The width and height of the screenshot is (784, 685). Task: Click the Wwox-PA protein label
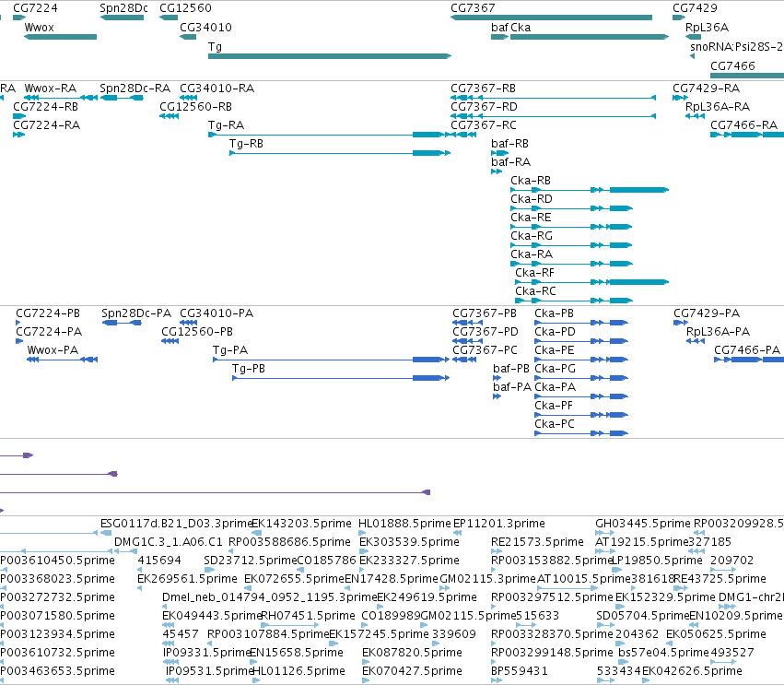(53, 350)
